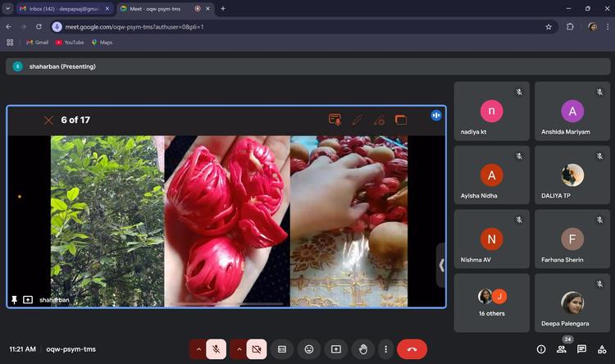Image resolution: width=615 pixels, height=364 pixels.
Task: Open the emoji reactions button
Action: (308, 349)
